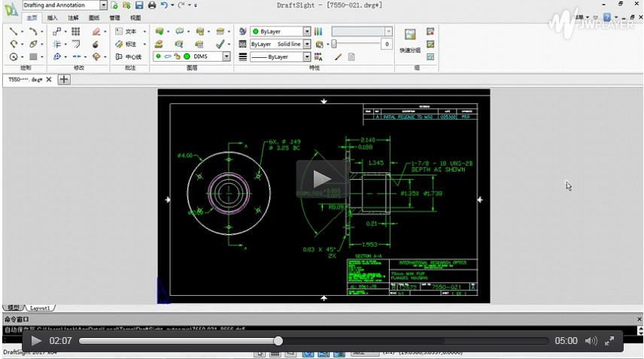Toggle fullscreen on the video player
644x359 pixels.
click(x=609, y=341)
